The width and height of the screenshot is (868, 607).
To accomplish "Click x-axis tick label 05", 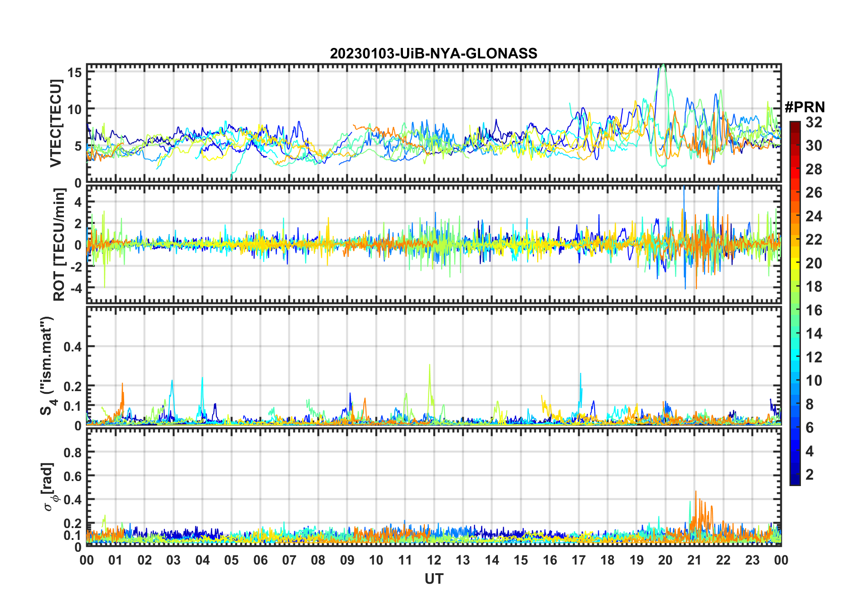I will coord(231,560).
